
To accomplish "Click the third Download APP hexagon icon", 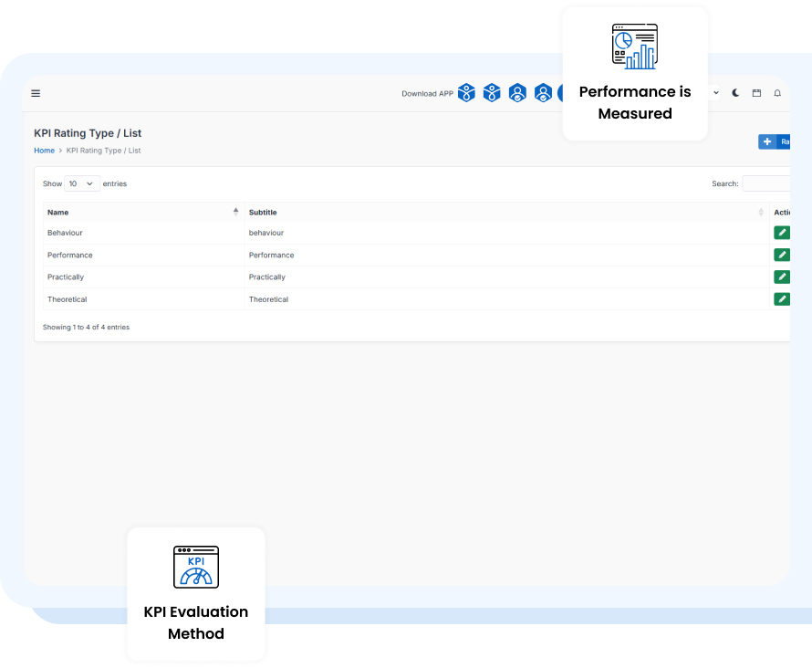I will (517, 93).
